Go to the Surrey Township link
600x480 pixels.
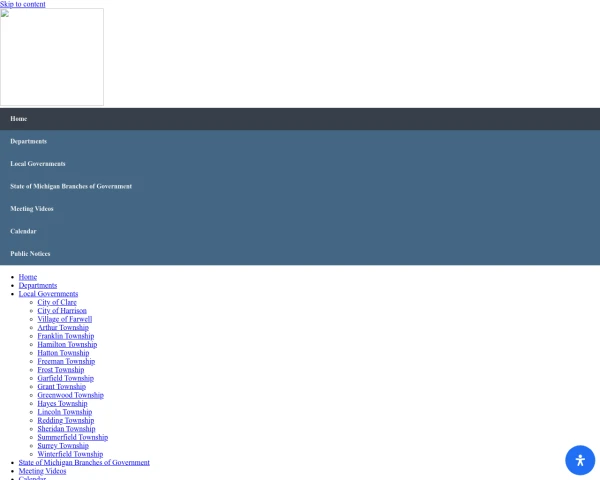point(63,445)
